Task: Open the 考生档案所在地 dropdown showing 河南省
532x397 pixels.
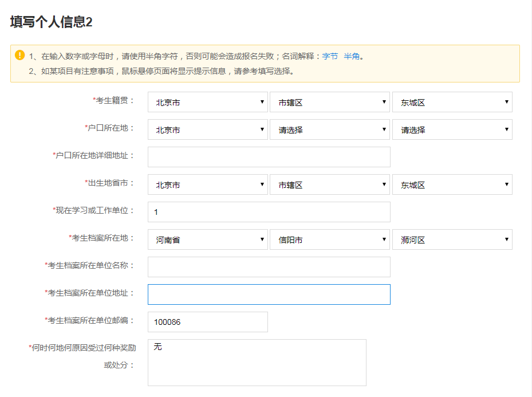Action: pos(207,239)
